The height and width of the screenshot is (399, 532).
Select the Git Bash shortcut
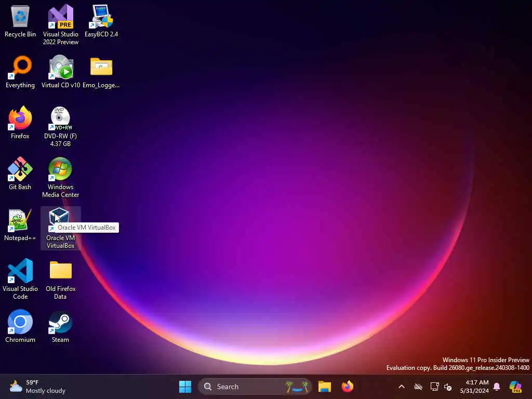(x=20, y=174)
